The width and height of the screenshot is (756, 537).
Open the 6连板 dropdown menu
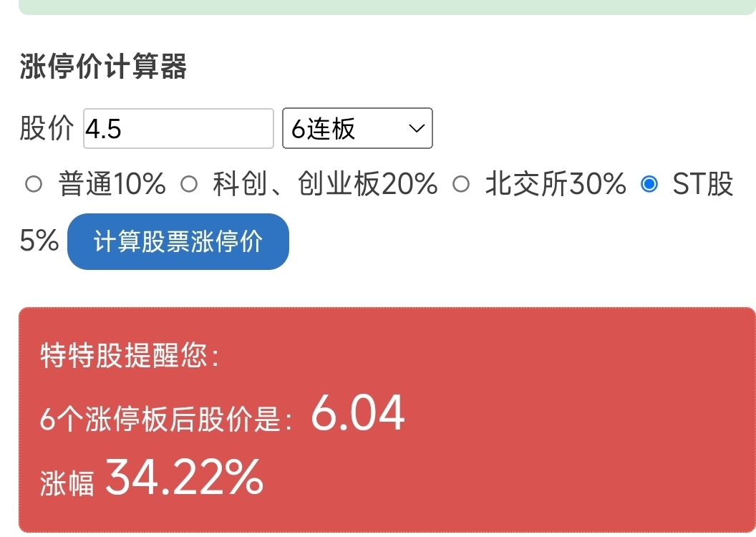357,128
